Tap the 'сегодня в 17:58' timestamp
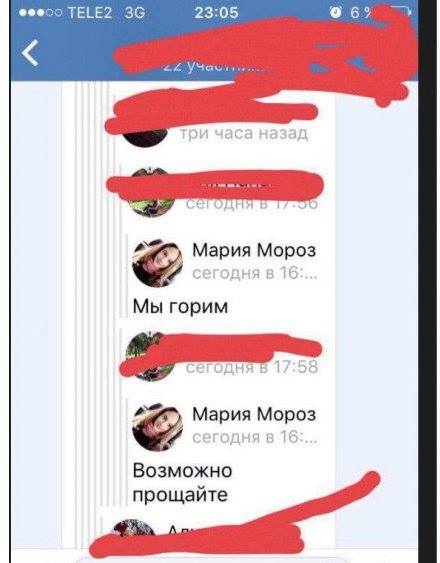Viewport: 440px width, 563px height. tap(252, 367)
